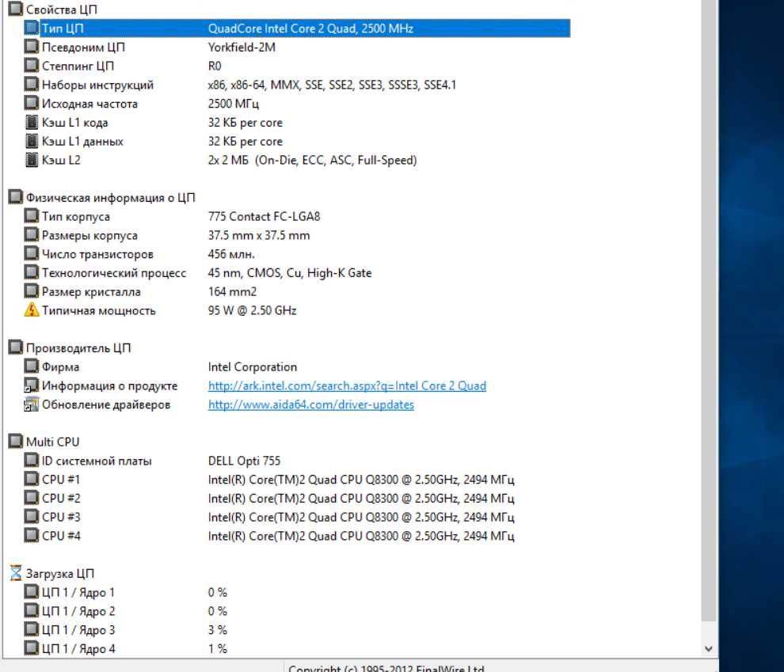Select the '775 Contact FC-LGA8' value
The image size is (784, 672).
tap(264, 216)
